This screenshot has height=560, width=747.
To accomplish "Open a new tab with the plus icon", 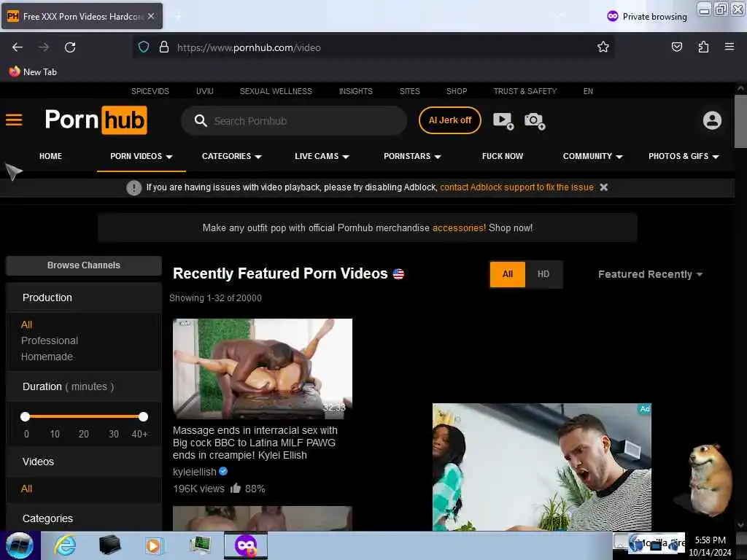I will click(x=178, y=17).
